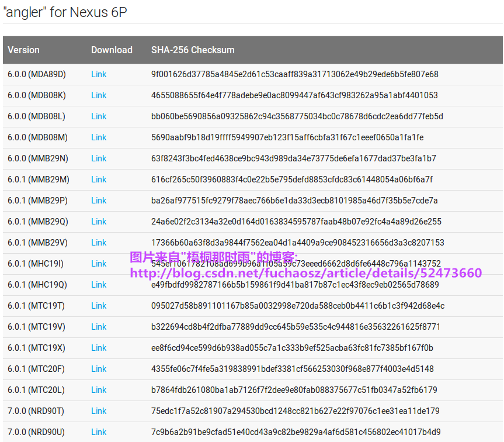Viewport: 504px width, 442px height.
Task: Select version cell 6.0.1 (MHC19I)
Action: coord(36,264)
